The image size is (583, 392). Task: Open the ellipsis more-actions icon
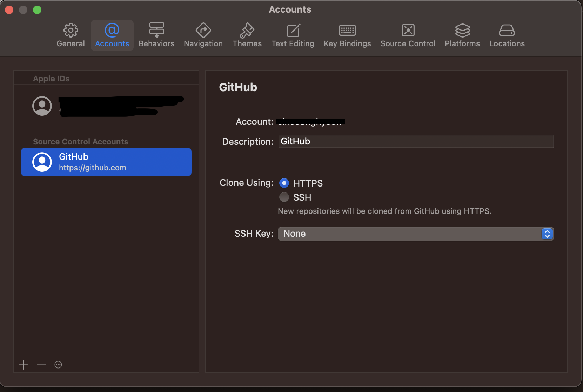click(58, 365)
